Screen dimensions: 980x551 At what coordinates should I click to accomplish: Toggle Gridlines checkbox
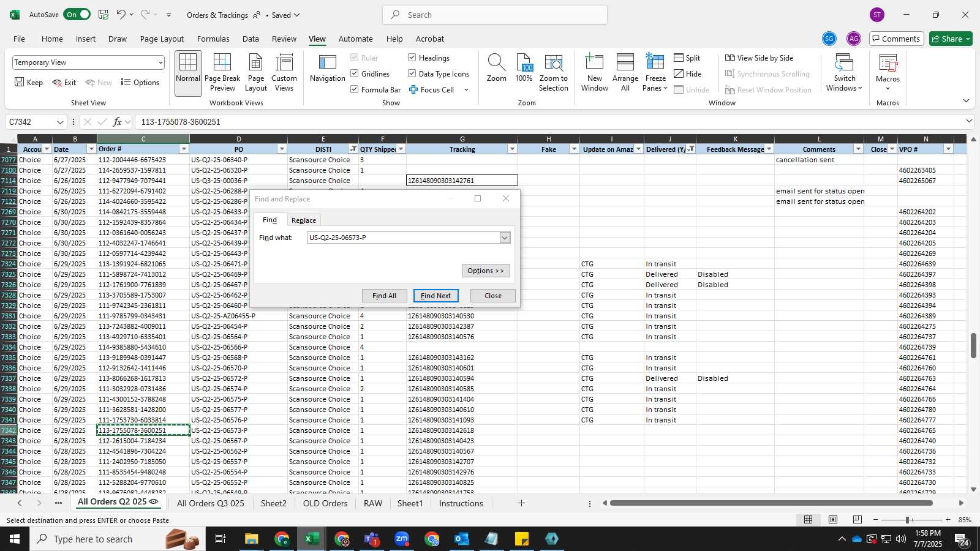(x=355, y=73)
